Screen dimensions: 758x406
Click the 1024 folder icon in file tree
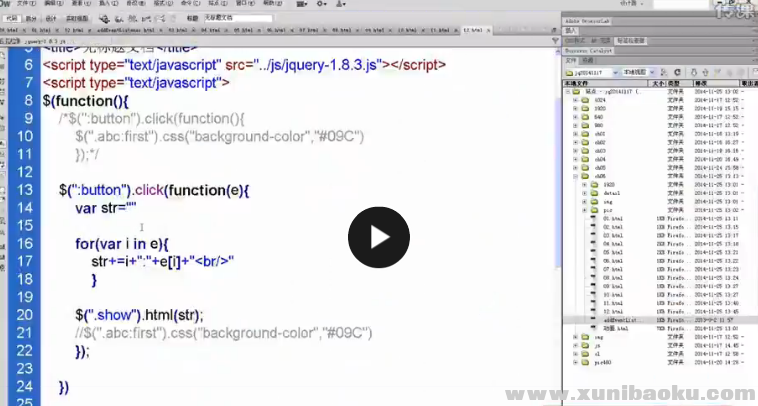[x=586, y=100]
